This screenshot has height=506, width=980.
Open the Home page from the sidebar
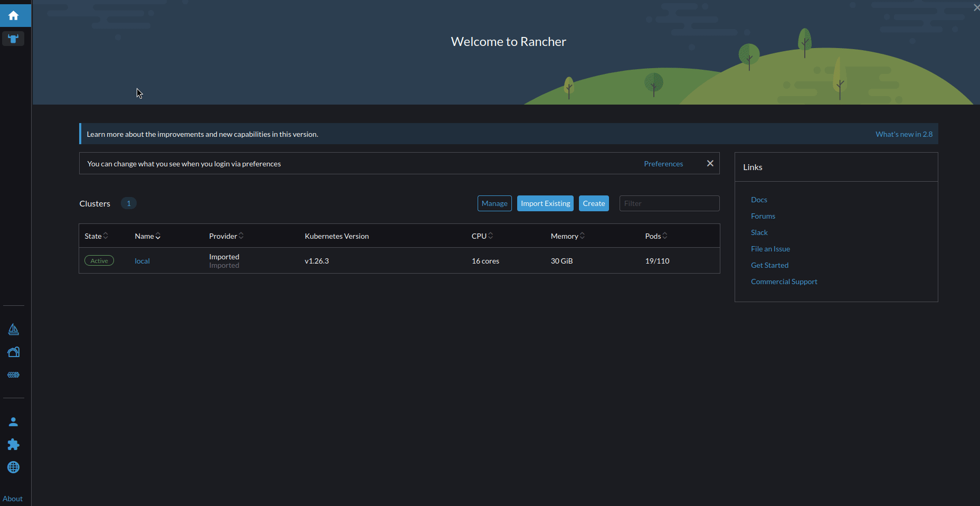pyautogui.click(x=13, y=15)
